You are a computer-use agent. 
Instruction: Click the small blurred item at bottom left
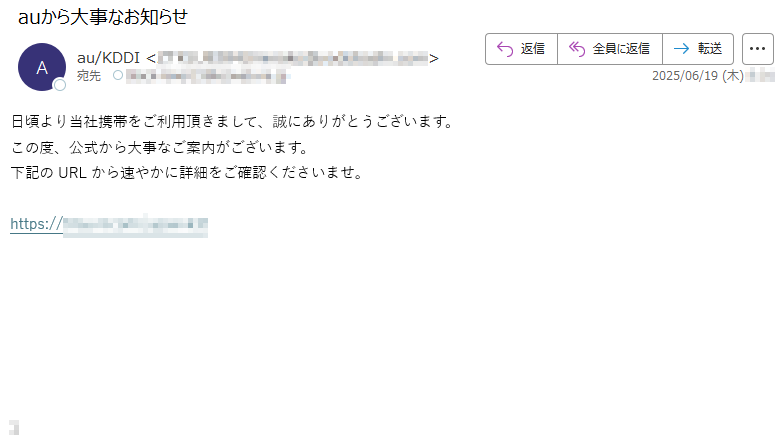(14, 427)
